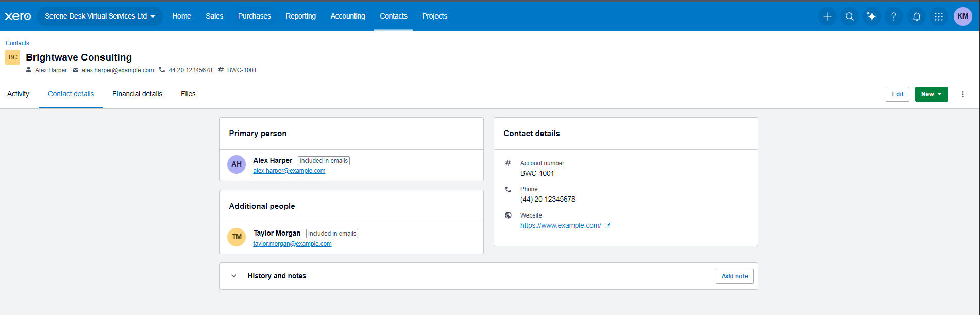Click the Xero logo

tap(18, 16)
